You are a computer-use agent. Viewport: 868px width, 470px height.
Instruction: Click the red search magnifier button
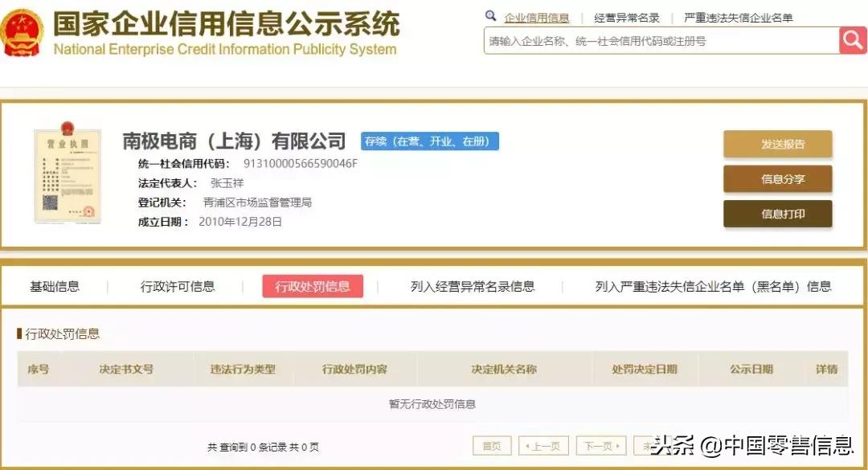[x=853, y=40]
